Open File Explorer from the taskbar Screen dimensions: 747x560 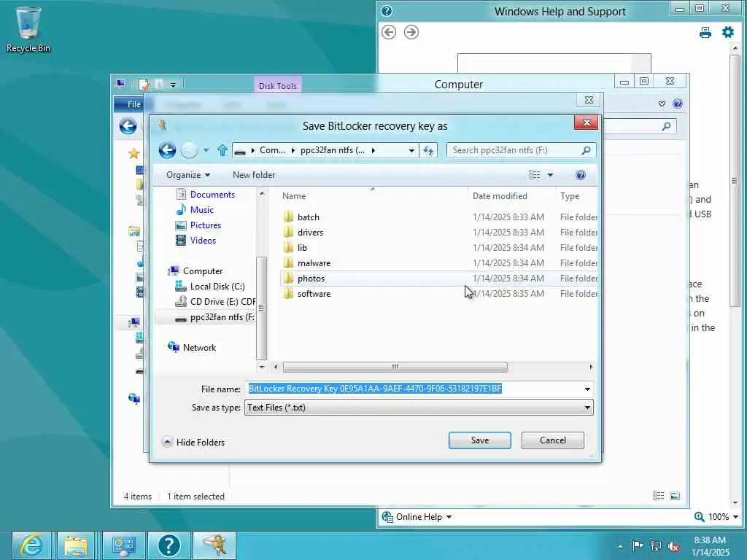76,545
